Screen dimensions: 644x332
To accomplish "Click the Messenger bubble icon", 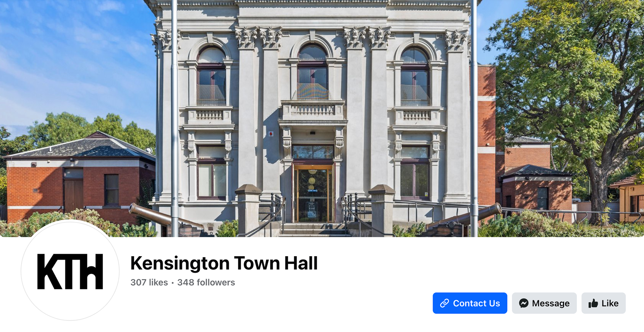I will click(524, 303).
